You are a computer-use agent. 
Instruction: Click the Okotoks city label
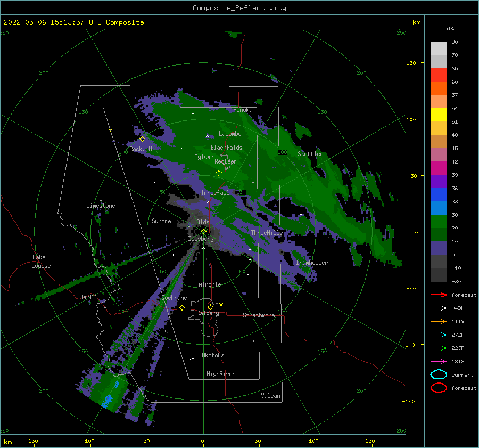point(213,355)
